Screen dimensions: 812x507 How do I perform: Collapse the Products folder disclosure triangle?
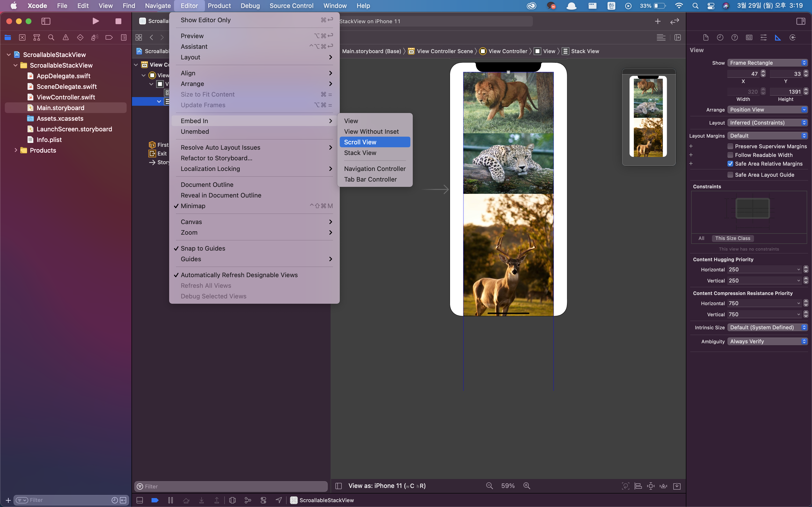[15, 150]
